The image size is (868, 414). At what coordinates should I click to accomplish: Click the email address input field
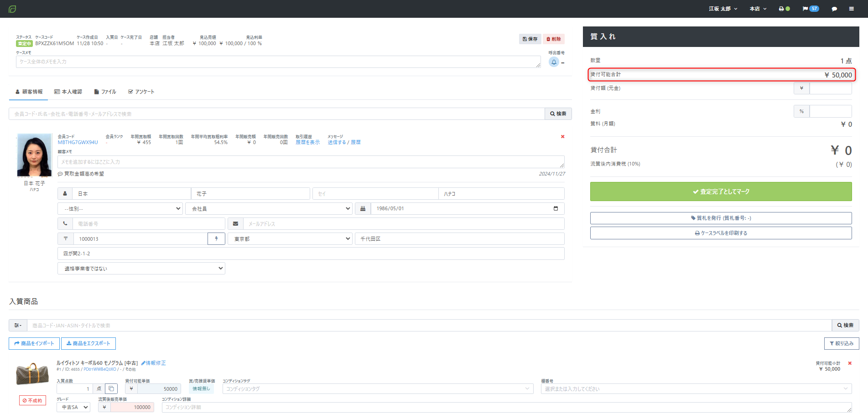(x=404, y=223)
